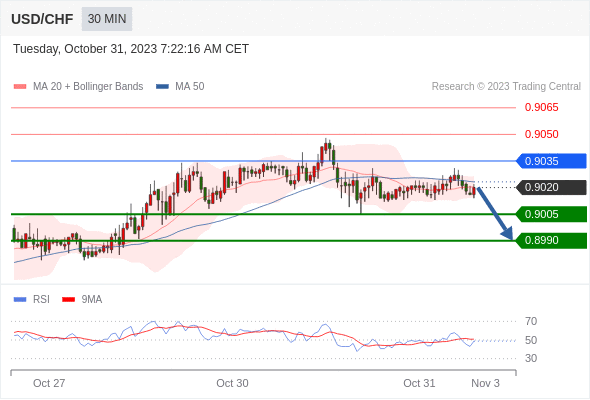Toggle the RSI legend marker
590x400 pixels.
point(20,300)
